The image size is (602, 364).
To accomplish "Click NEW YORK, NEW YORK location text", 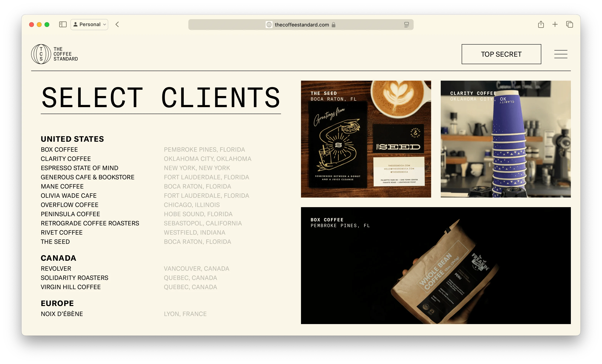I will coord(197,168).
